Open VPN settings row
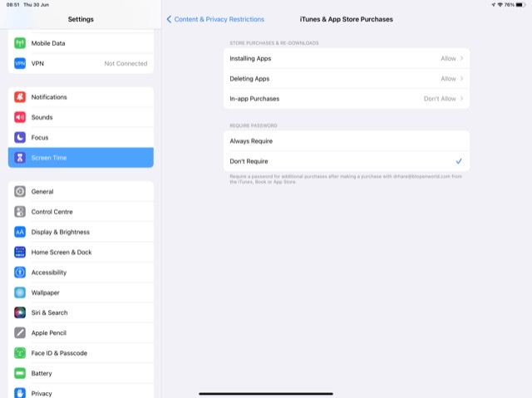532x398 pixels. pos(81,63)
